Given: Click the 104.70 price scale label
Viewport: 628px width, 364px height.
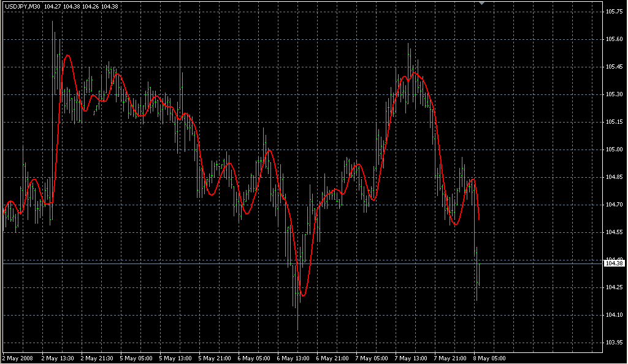Looking at the screenshot, I should [x=613, y=205].
